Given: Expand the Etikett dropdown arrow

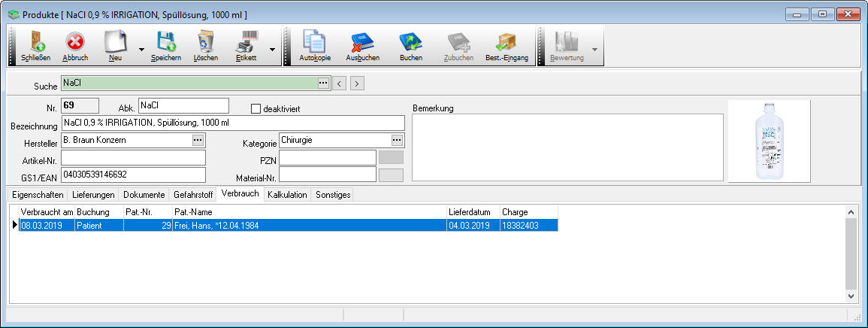Looking at the screenshot, I should click(272, 50).
